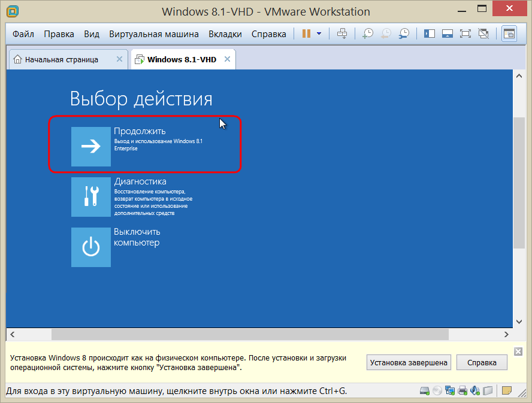Click the Unity mode icon
Image resolution: width=532 pixels, height=403 pixels.
coord(483,34)
